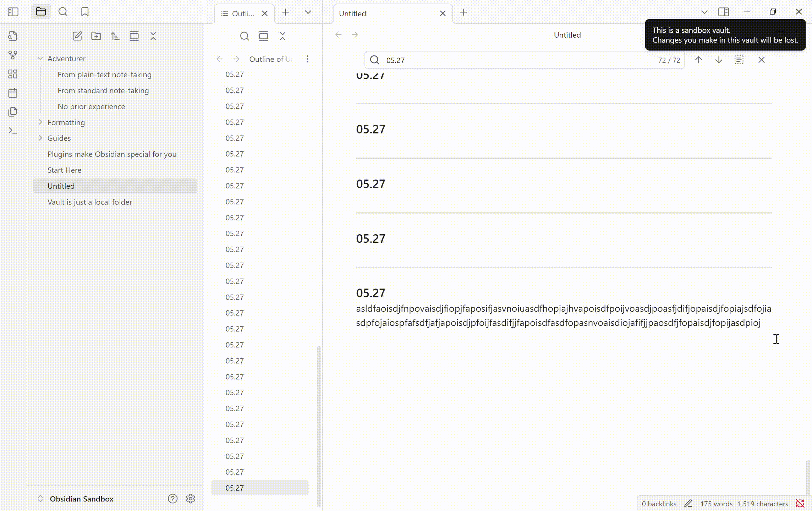Viewport: 812px width, 511px height.
Task: Expand the Formatting folder
Action: coord(40,122)
